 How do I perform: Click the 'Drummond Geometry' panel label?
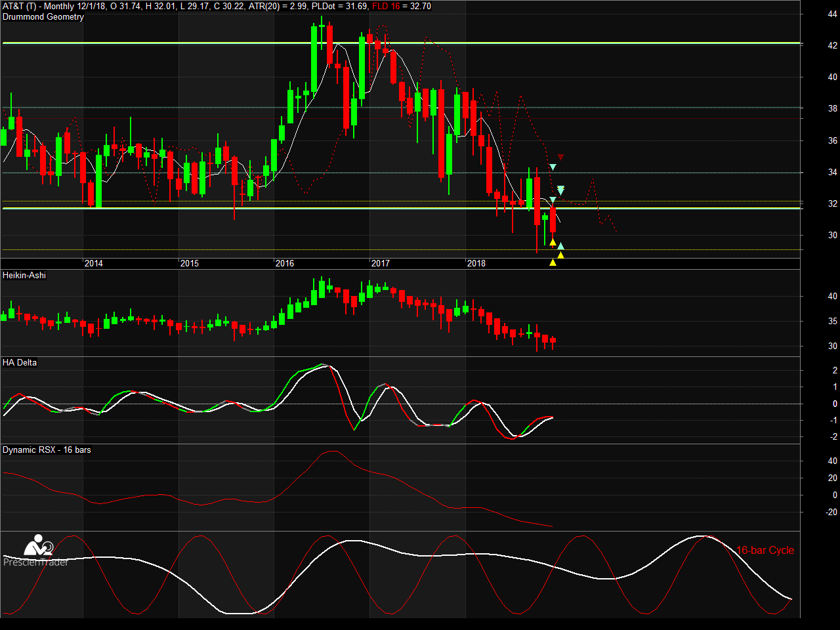tap(43, 17)
